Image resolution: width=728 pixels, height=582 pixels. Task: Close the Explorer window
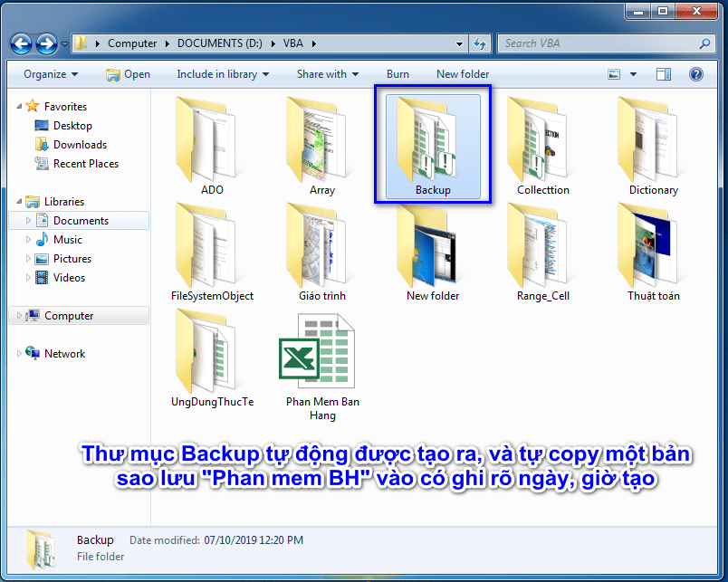(696, 11)
